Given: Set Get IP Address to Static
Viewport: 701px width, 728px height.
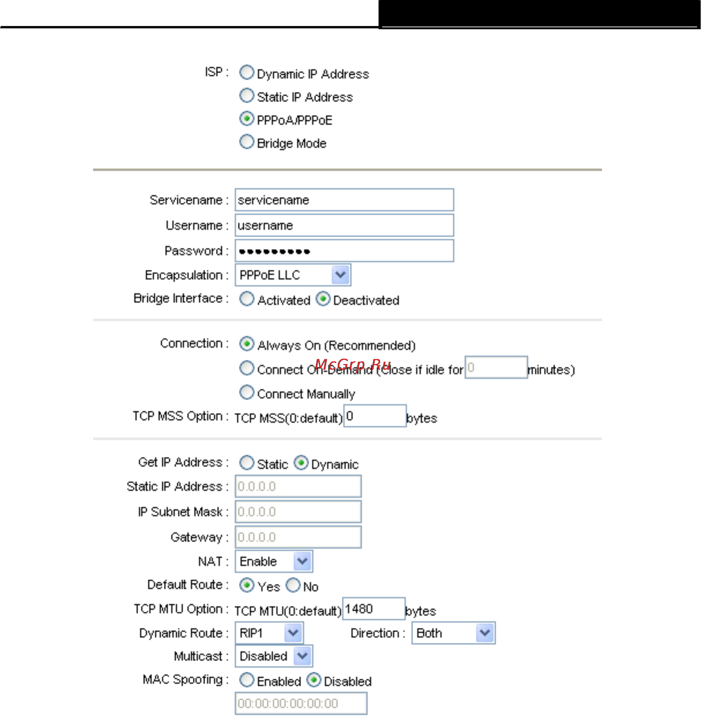Looking at the screenshot, I should click(247, 463).
